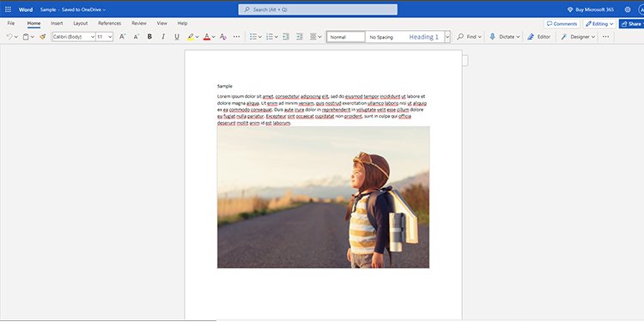Screen dimensions: 644x322
Task: Click the 'Sample' heading text in document
Action: tap(225, 86)
